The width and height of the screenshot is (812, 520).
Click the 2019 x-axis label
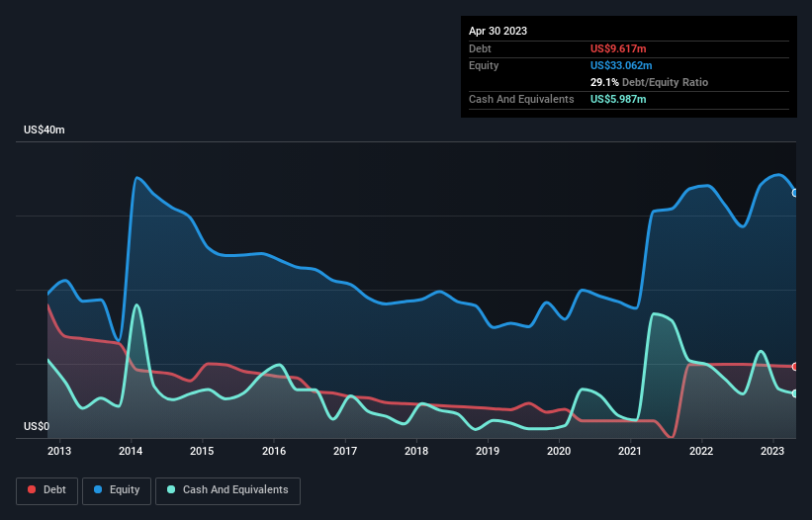coord(488,451)
